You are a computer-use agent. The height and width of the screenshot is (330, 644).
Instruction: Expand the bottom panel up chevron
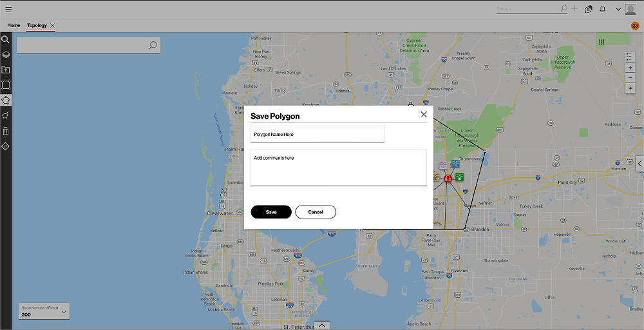pos(321,325)
